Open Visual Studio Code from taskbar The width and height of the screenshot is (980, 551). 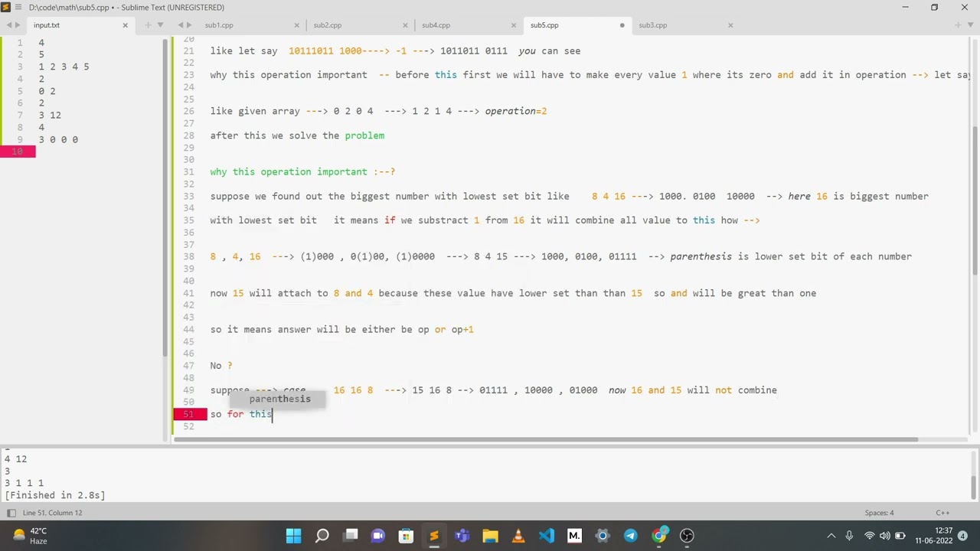[x=547, y=536]
